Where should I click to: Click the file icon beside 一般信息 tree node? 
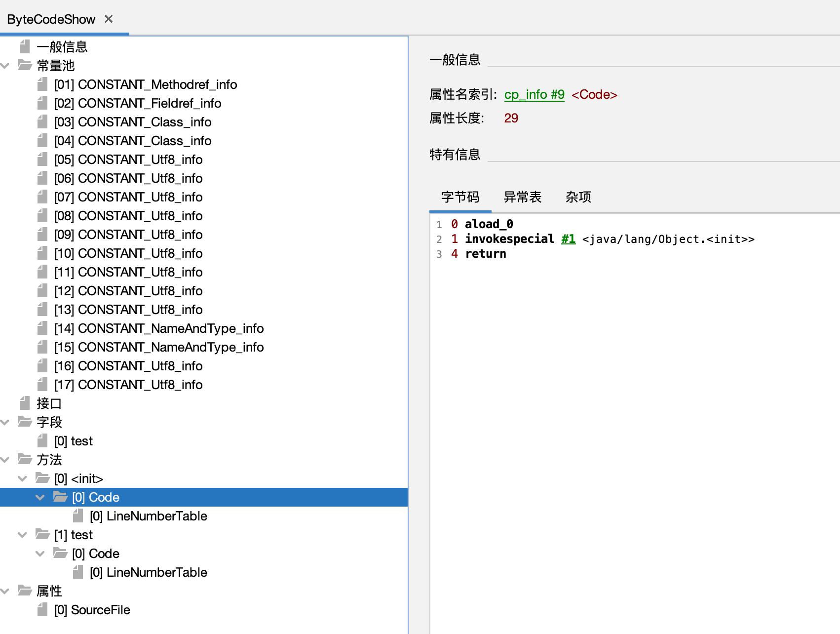coord(25,47)
